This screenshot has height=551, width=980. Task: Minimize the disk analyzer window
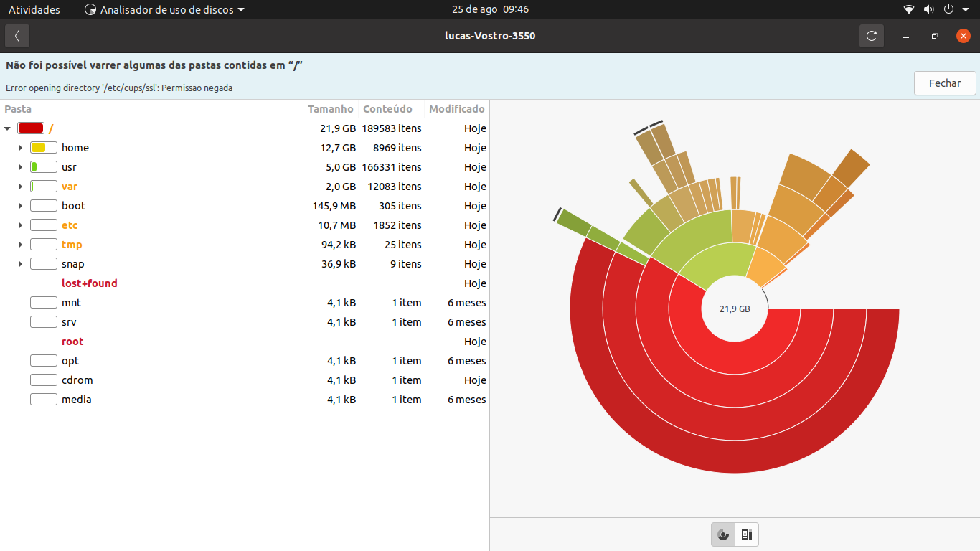906,36
